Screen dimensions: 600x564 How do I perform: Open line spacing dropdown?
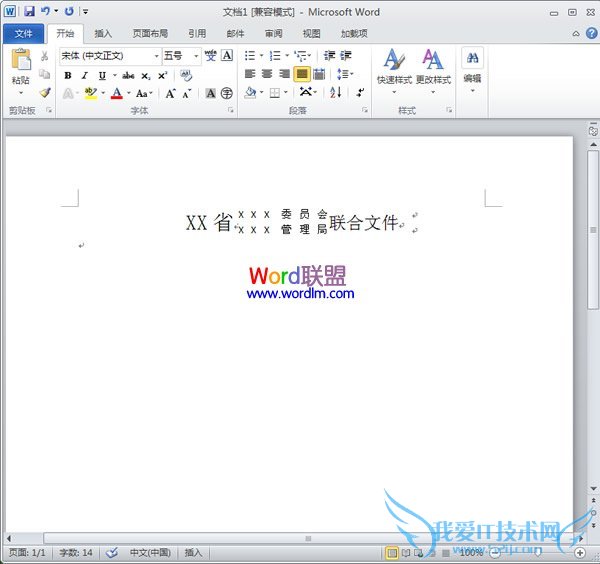[x=345, y=74]
